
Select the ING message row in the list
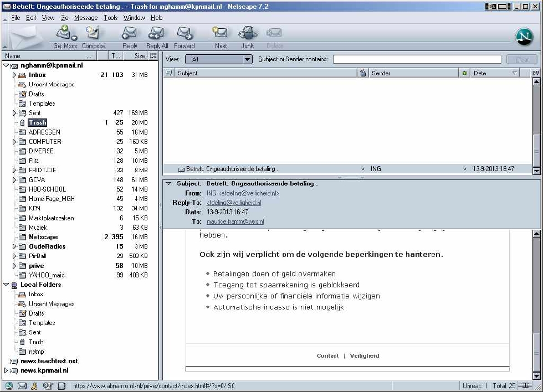tap(347, 169)
